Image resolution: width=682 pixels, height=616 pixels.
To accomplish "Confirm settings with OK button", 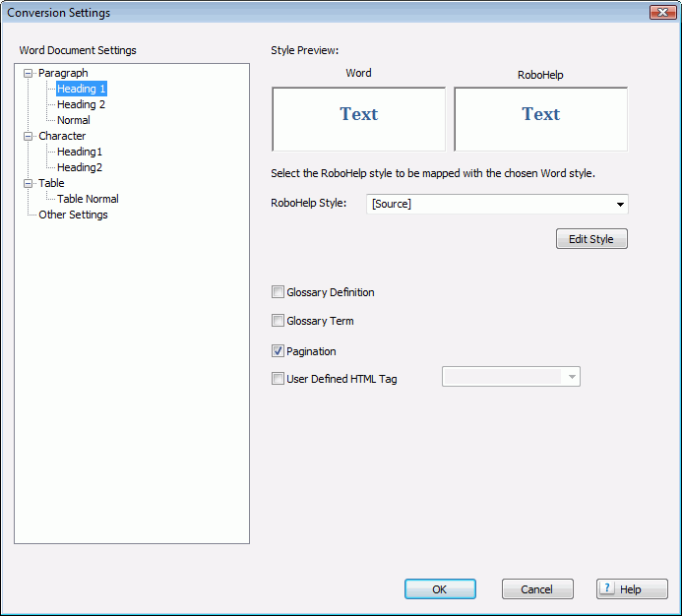I will pos(440,589).
